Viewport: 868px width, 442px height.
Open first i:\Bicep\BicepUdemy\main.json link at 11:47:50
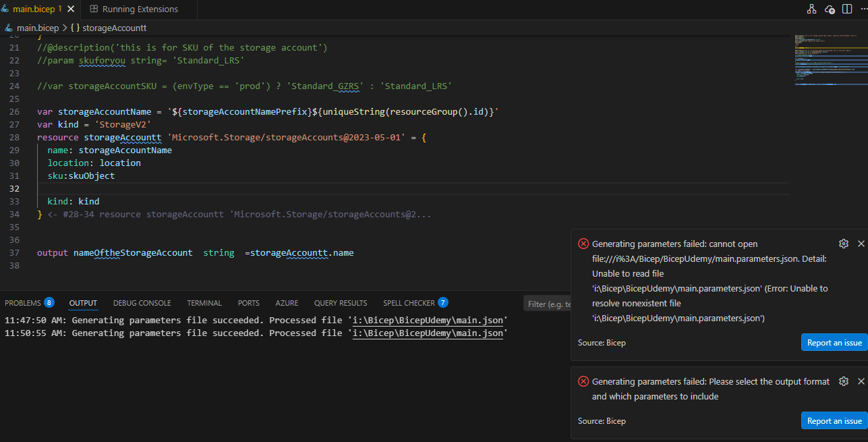[x=428, y=321]
